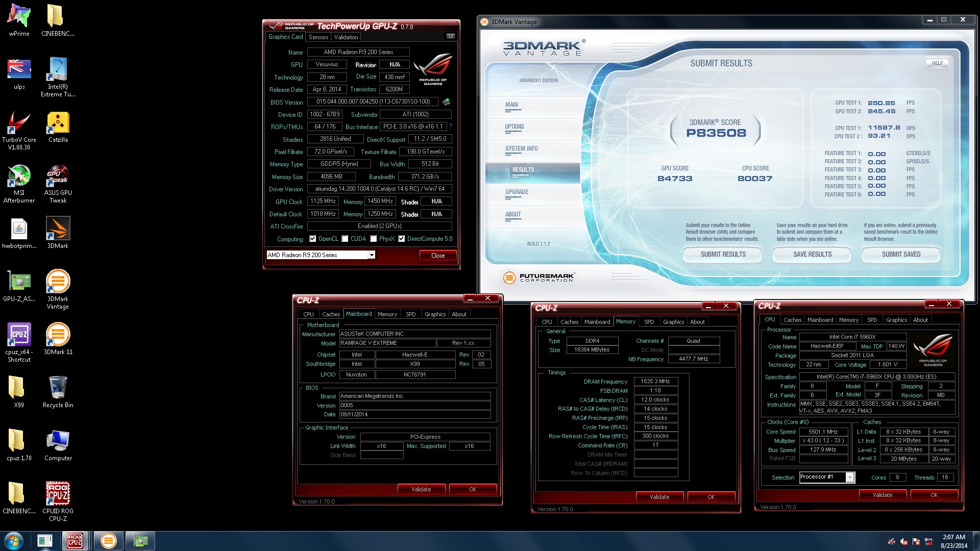980x551 pixels.
Task: Switch to the Validation tab in GPU-Z
Action: pos(346,37)
